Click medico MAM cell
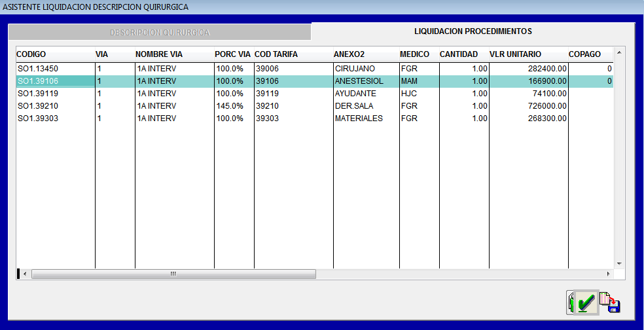The width and height of the screenshot is (644, 330). (420, 81)
